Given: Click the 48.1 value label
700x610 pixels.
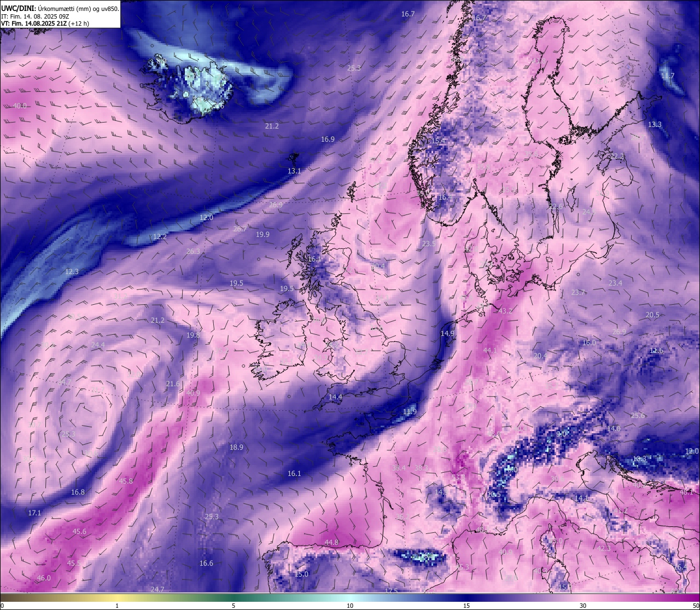Looking at the screenshot, I should pyautogui.click(x=686, y=492).
